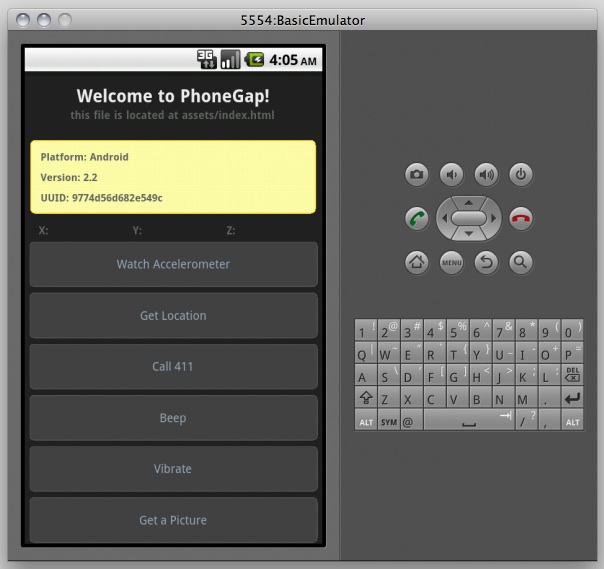Click the comma key beside right ALT
604x569 pixels.
549,420
